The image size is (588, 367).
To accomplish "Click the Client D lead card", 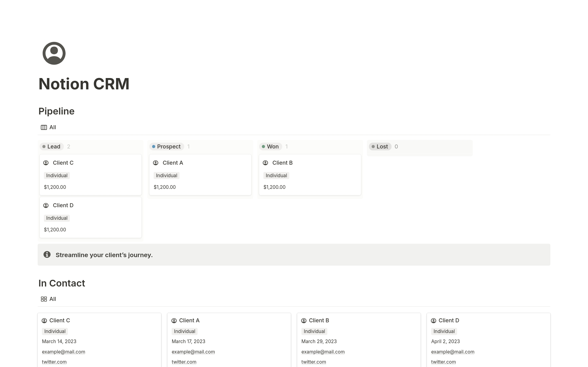I will 91,217.
